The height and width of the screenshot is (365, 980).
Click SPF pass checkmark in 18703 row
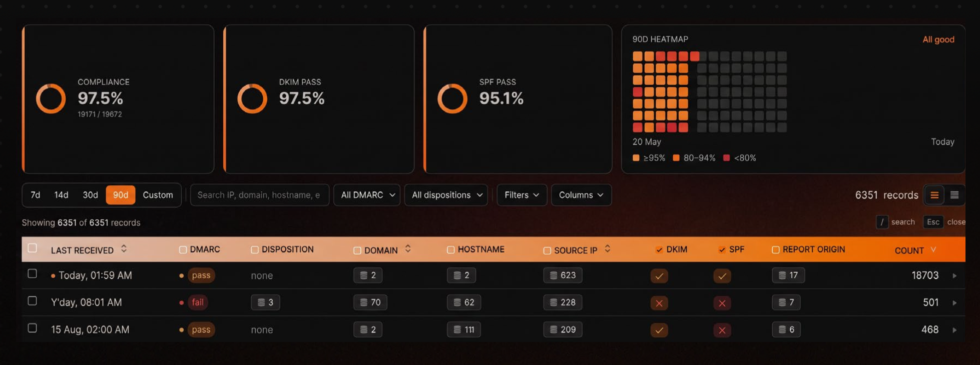722,276
